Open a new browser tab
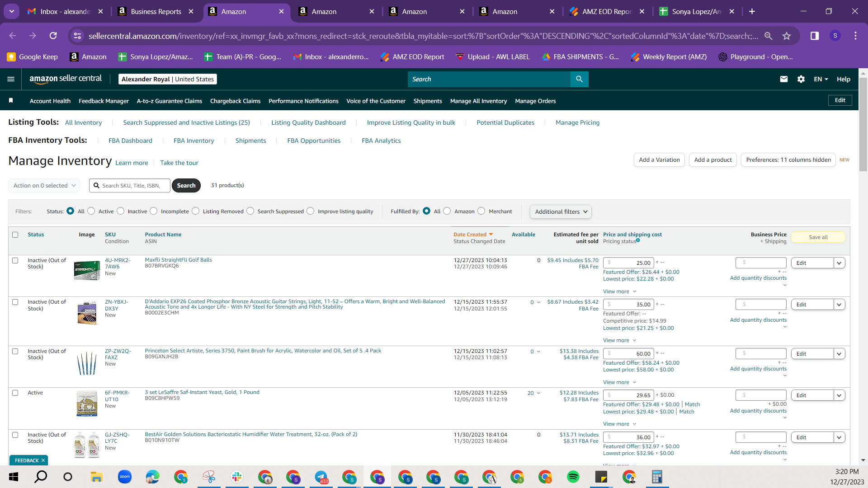This screenshot has width=868, height=488. pyautogui.click(x=752, y=11)
